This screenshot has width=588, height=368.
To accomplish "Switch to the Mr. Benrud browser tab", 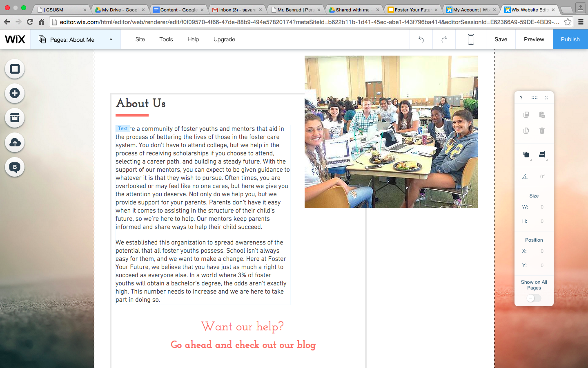I will point(295,9).
